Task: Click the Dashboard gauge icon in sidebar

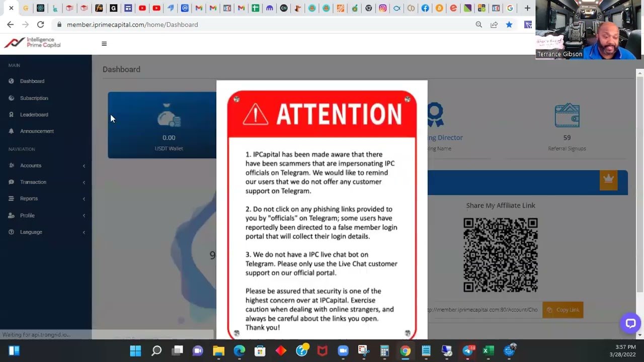Action: [x=11, y=81]
